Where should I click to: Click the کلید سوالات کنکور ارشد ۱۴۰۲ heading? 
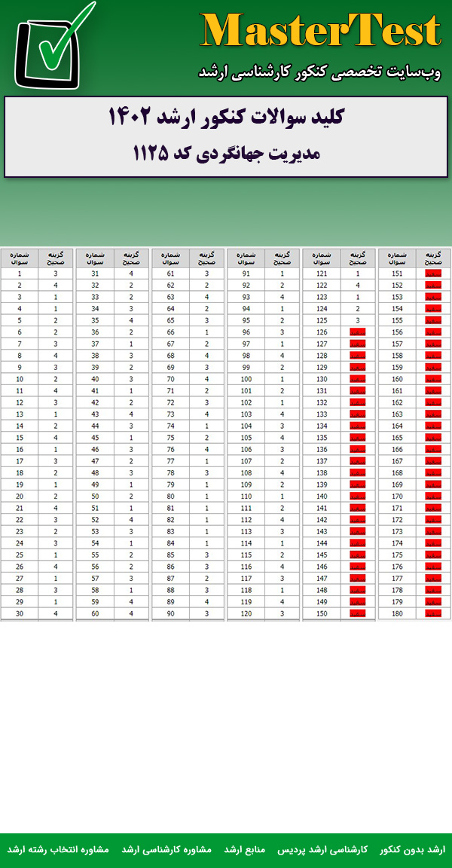point(226,118)
